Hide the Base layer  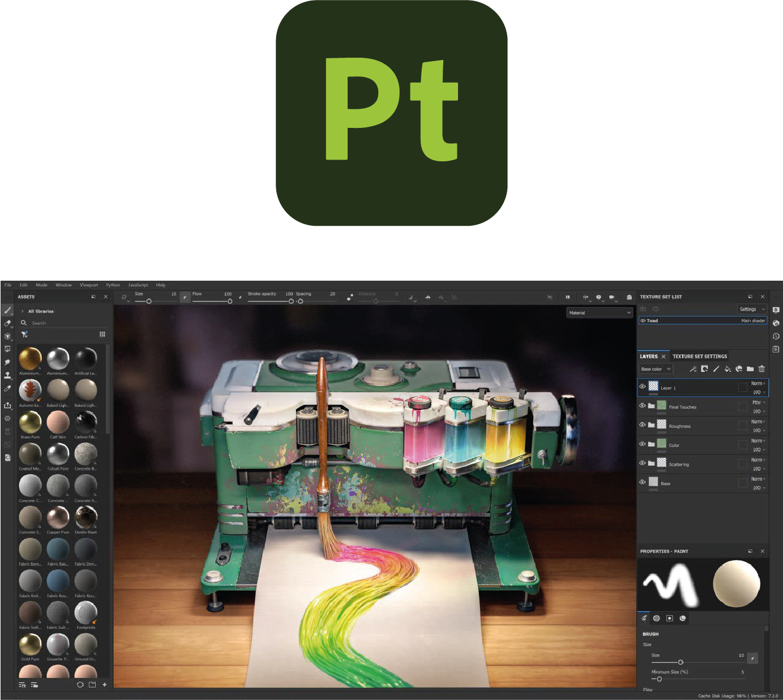click(643, 482)
